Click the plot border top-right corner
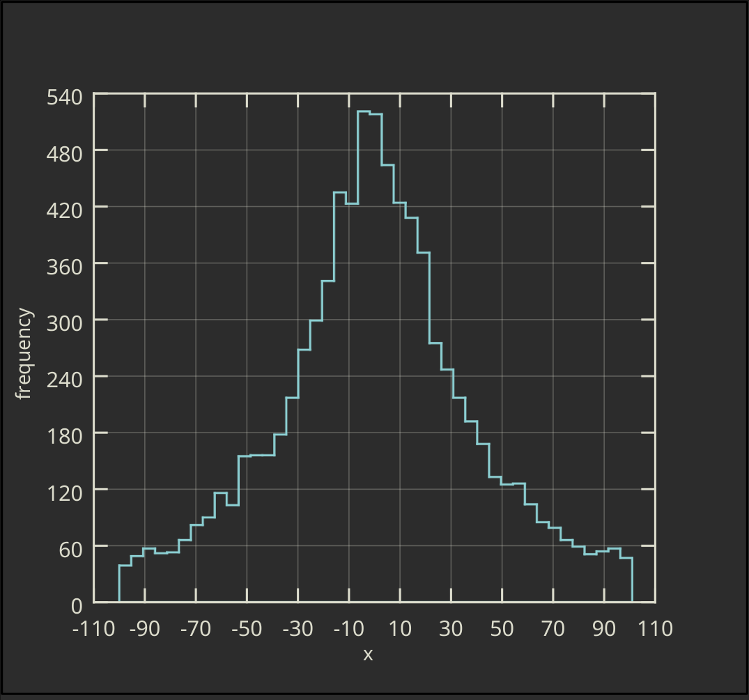The image size is (749, 700). pos(656,91)
